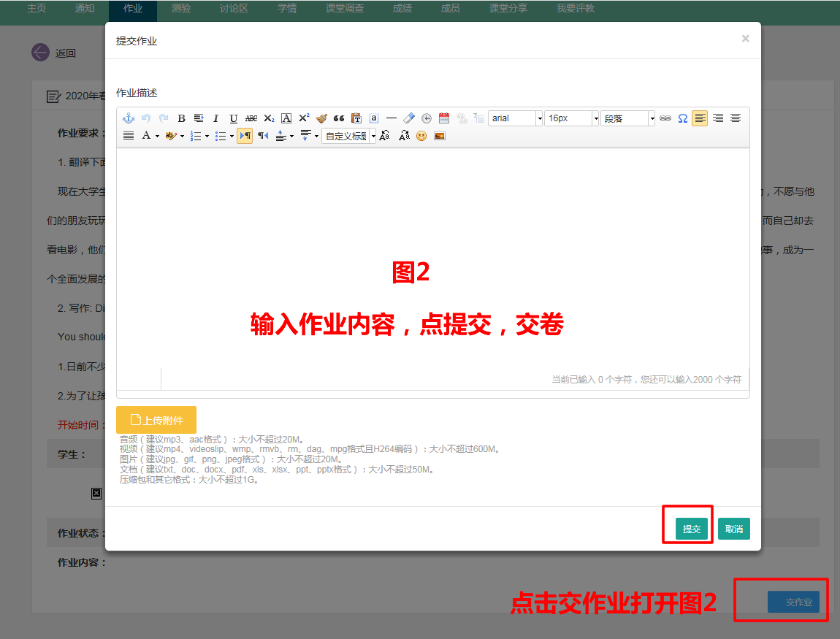Enable left-to-right text direction

(x=245, y=136)
